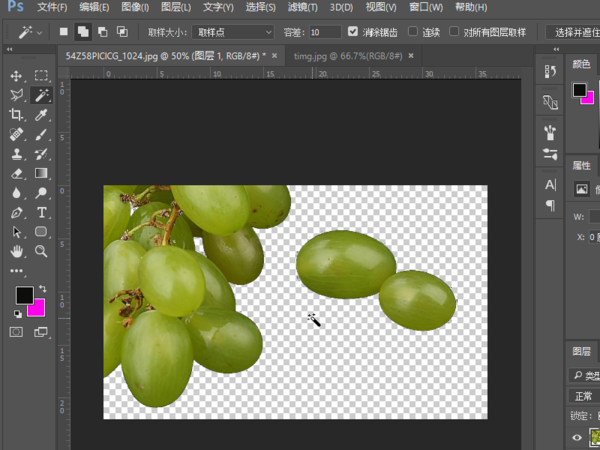
Task: Change the screen mode
Action: pos(41,332)
